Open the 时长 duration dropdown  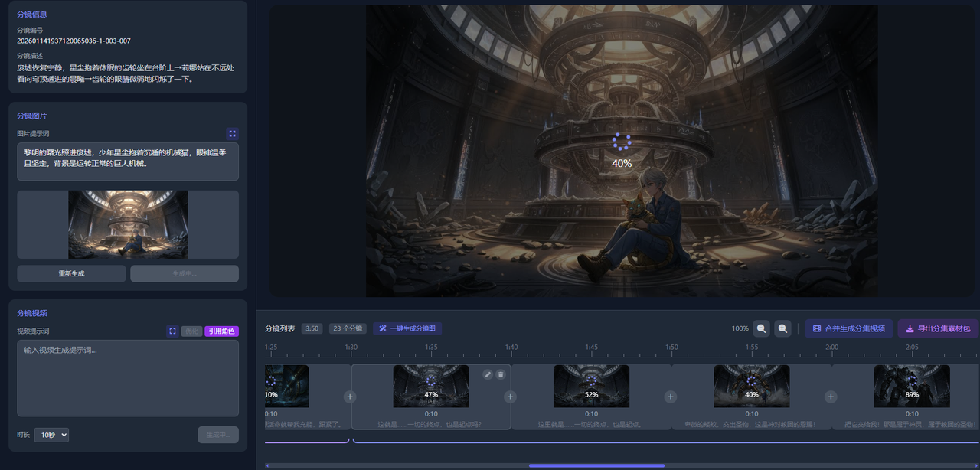51,435
